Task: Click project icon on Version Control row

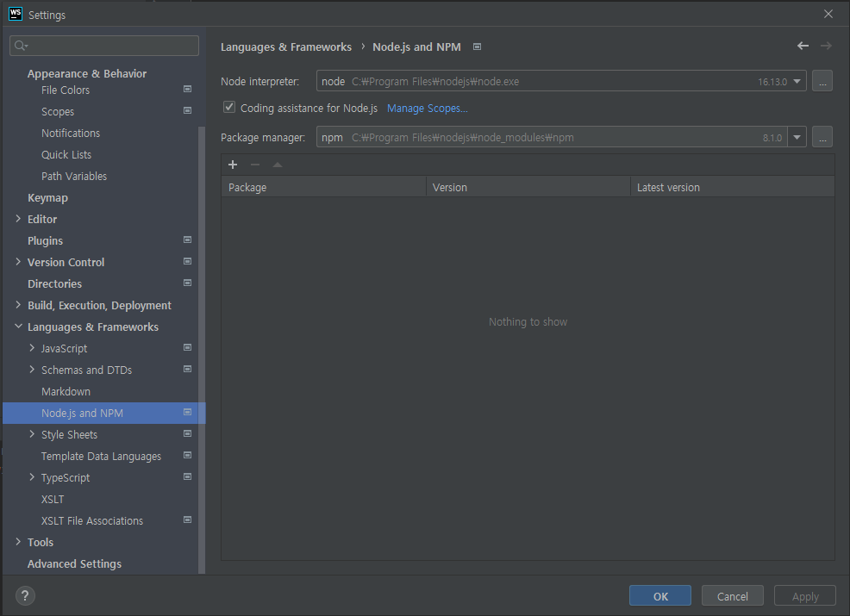Action: [188, 261]
